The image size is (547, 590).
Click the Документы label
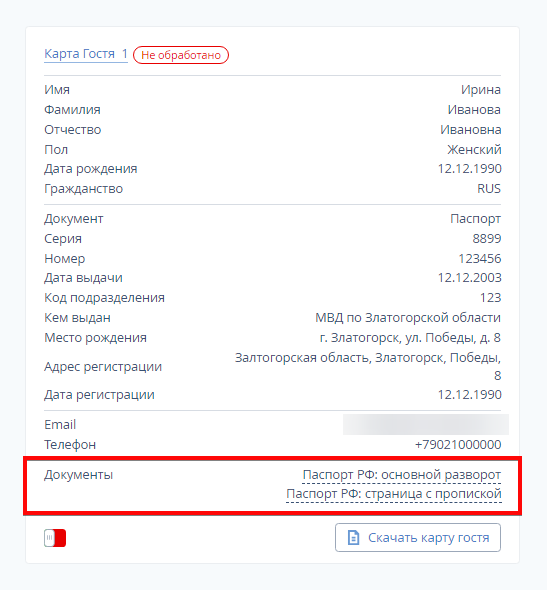78,475
